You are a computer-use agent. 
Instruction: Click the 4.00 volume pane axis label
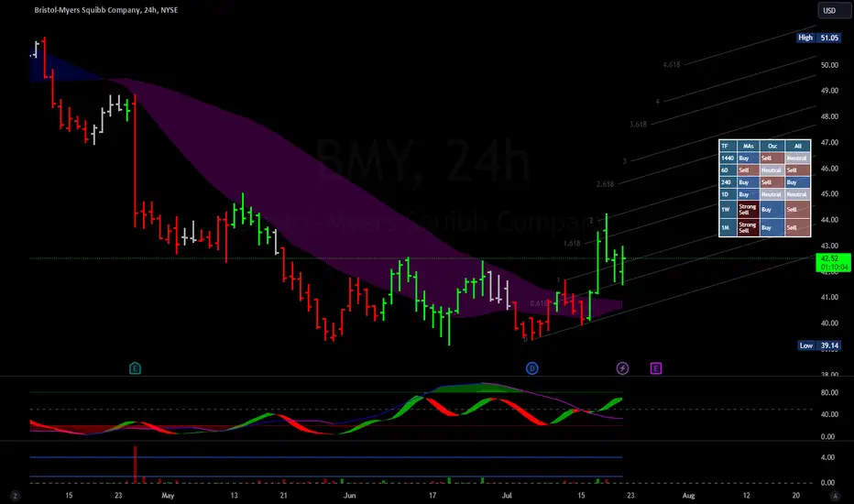[827, 457]
